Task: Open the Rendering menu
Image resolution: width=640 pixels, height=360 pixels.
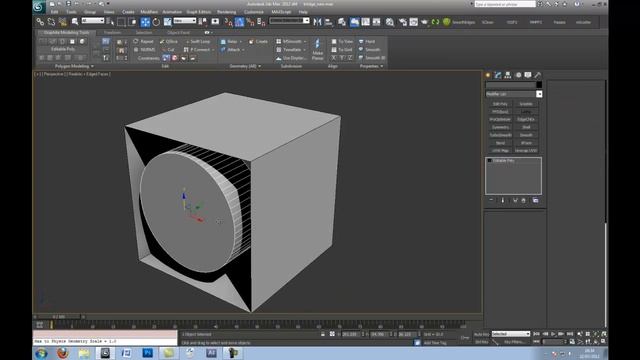Action: [x=227, y=12]
